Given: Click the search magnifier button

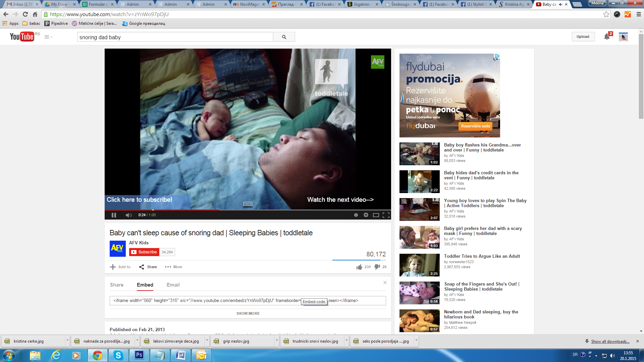Looking at the screenshot, I should 284,37.
